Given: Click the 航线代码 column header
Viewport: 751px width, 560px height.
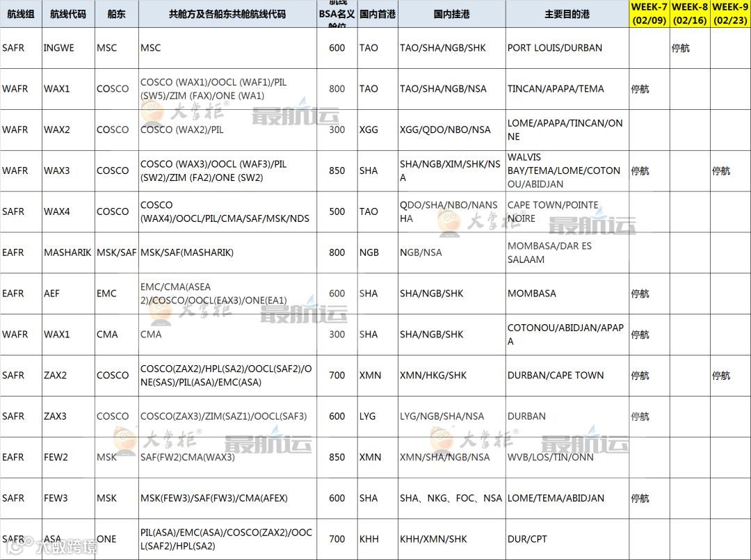Looking at the screenshot, I should click(68, 14).
